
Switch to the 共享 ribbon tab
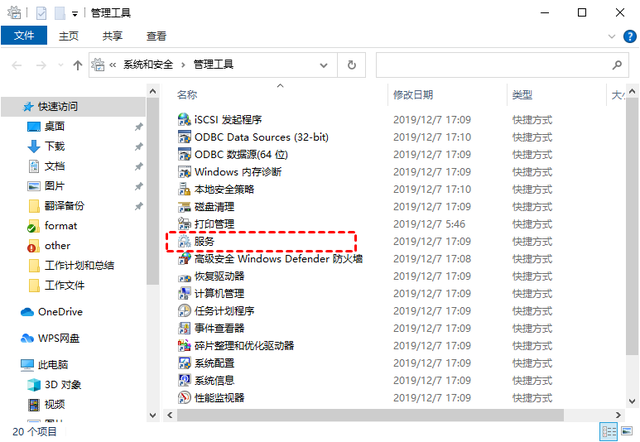click(112, 36)
